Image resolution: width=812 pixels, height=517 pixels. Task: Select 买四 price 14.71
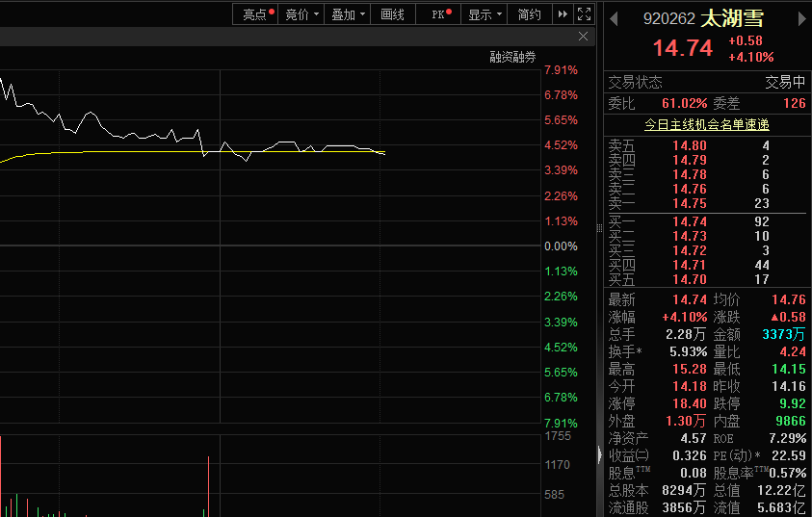tap(690, 266)
